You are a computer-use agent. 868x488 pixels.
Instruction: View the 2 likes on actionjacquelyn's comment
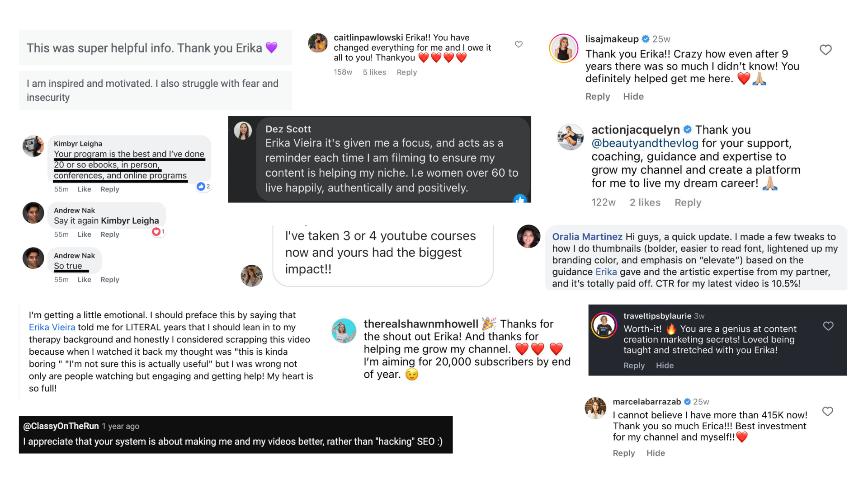click(x=645, y=203)
